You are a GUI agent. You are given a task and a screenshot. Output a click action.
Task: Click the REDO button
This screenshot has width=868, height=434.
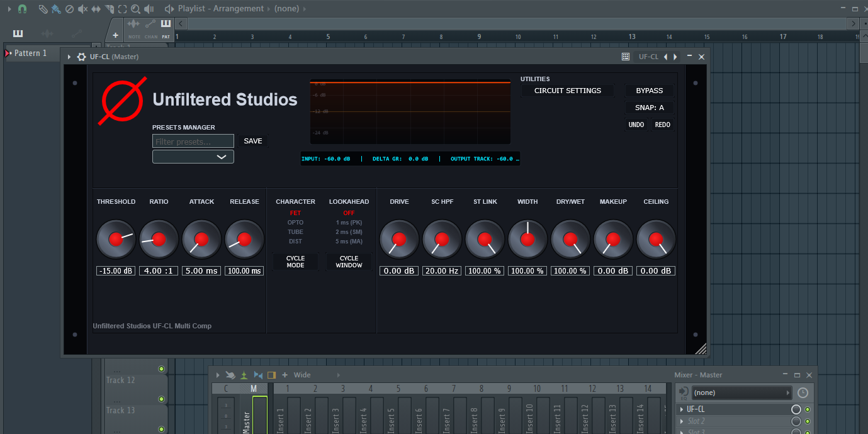pyautogui.click(x=663, y=125)
